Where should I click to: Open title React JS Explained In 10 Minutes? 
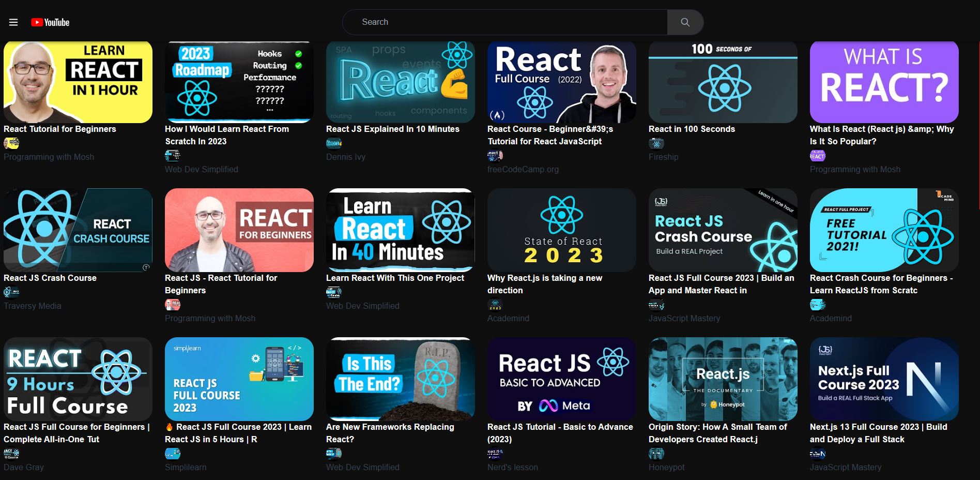(x=393, y=129)
